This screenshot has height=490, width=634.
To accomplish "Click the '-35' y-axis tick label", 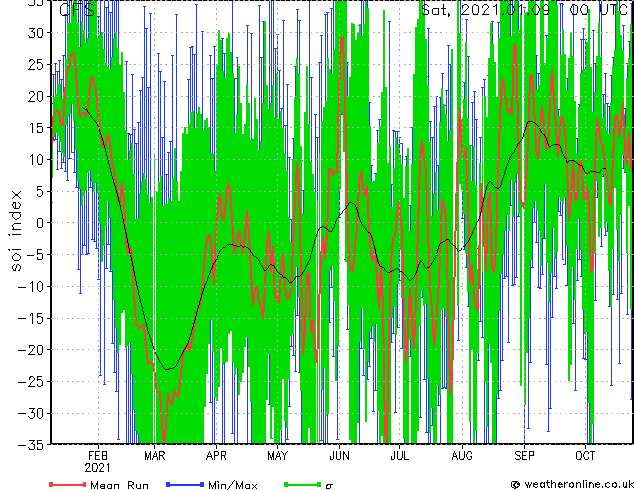I will click(x=32, y=445).
